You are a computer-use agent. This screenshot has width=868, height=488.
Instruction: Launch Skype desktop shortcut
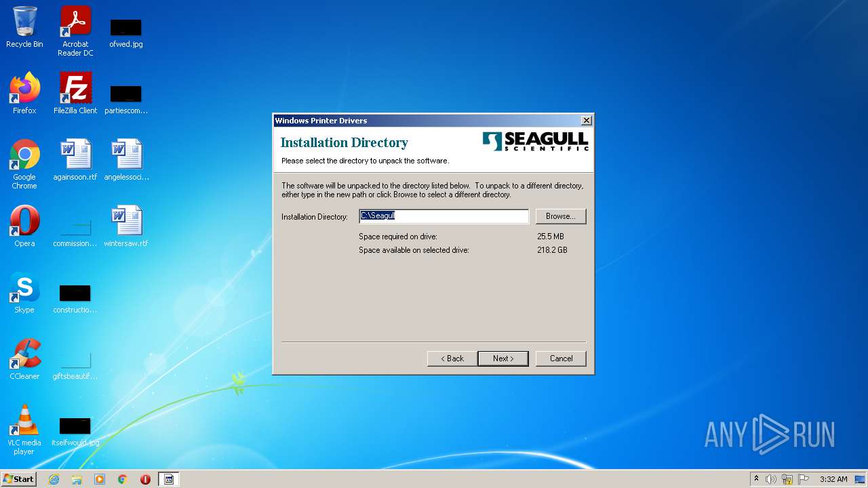click(x=24, y=293)
